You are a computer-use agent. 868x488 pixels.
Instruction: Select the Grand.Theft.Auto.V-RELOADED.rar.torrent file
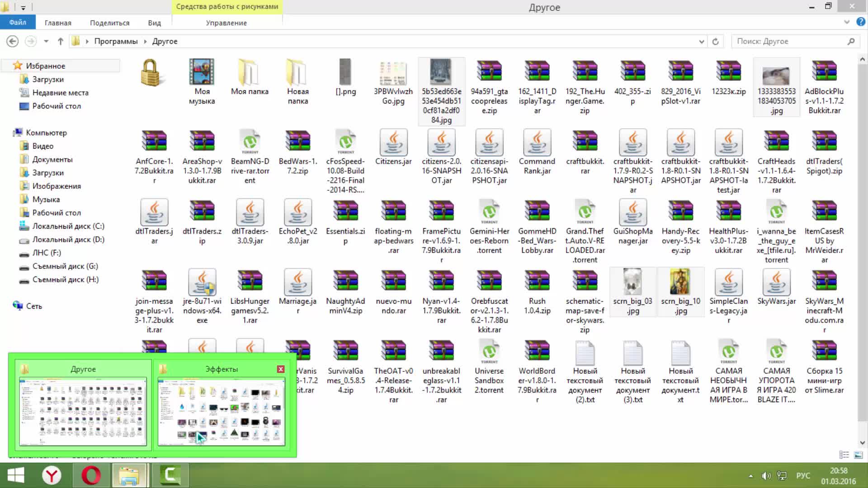(x=585, y=231)
